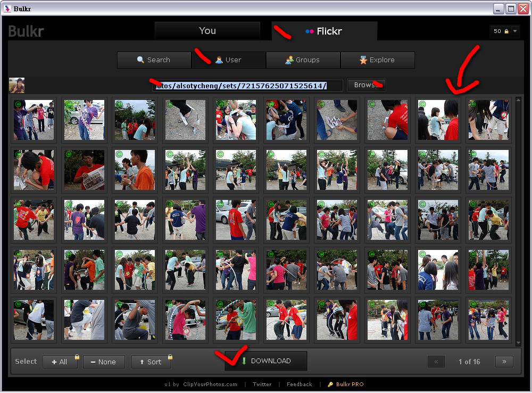Screen dimensions: 532x393
Task: Open the ClipYourPhotos.com link
Action: click(x=210, y=384)
